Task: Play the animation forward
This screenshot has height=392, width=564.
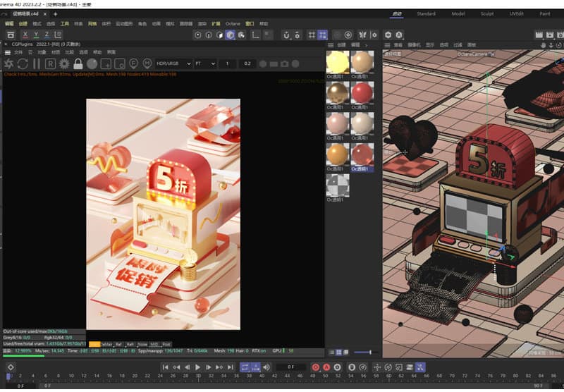Action: click(197, 367)
